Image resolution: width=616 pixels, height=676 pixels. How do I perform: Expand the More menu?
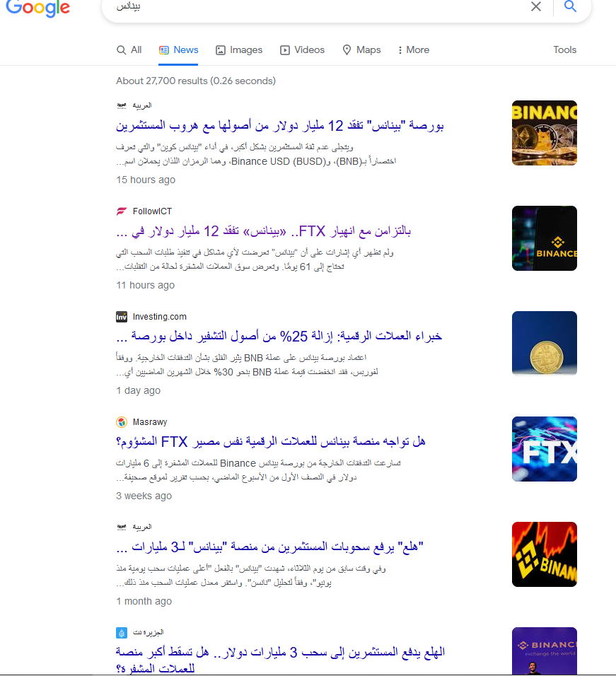(x=414, y=50)
